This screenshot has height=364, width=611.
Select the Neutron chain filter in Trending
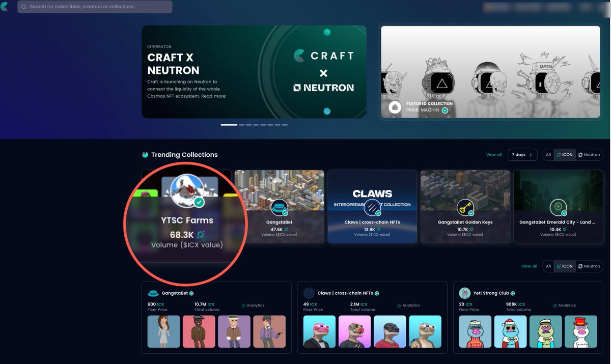[x=589, y=155]
